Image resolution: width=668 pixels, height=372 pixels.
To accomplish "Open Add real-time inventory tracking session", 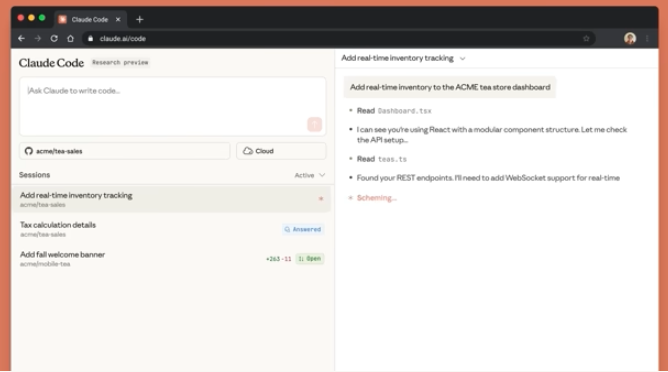I will pyautogui.click(x=172, y=199).
